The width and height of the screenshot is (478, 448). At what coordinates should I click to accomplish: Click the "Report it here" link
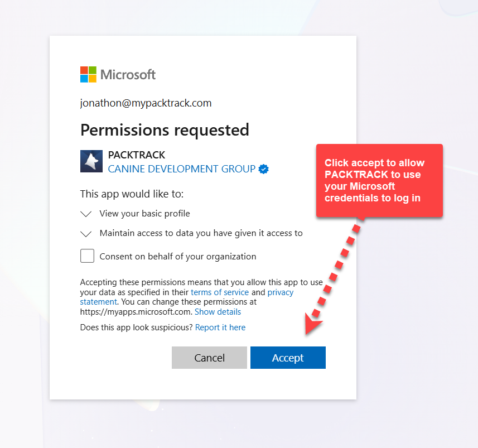(x=220, y=327)
